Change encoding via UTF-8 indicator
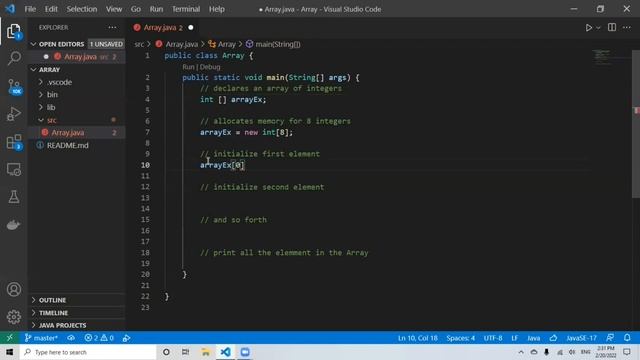640x360 pixels. (x=493, y=338)
